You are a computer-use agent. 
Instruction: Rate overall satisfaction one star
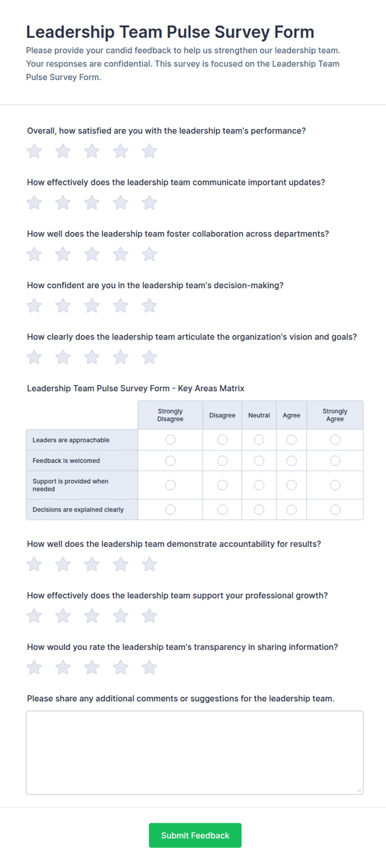34,151
